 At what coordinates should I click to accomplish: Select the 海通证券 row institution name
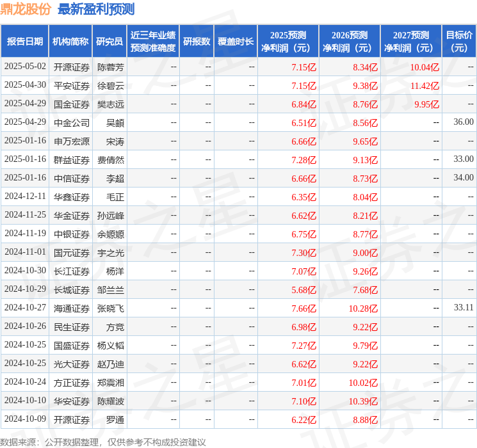click(71, 308)
